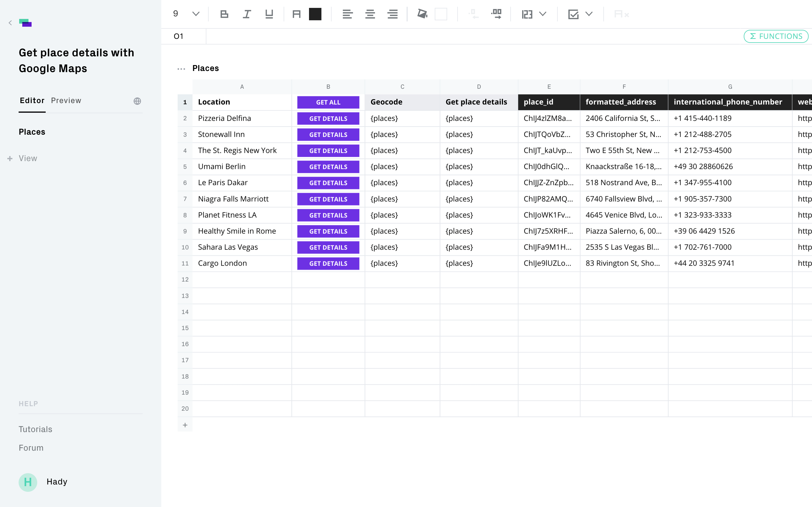Switch to the Preview tab
812x507 pixels.
tap(66, 101)
